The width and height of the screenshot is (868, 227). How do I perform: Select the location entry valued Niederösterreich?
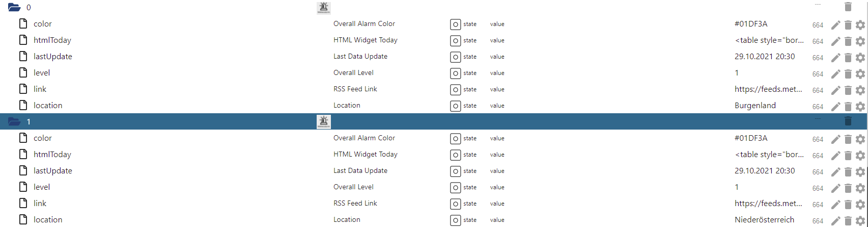(48, 219)
